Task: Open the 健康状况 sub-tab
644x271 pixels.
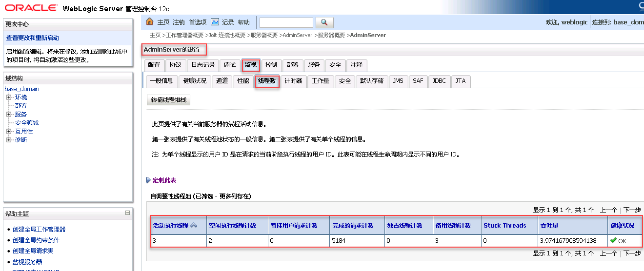Action: pos(195,81)
